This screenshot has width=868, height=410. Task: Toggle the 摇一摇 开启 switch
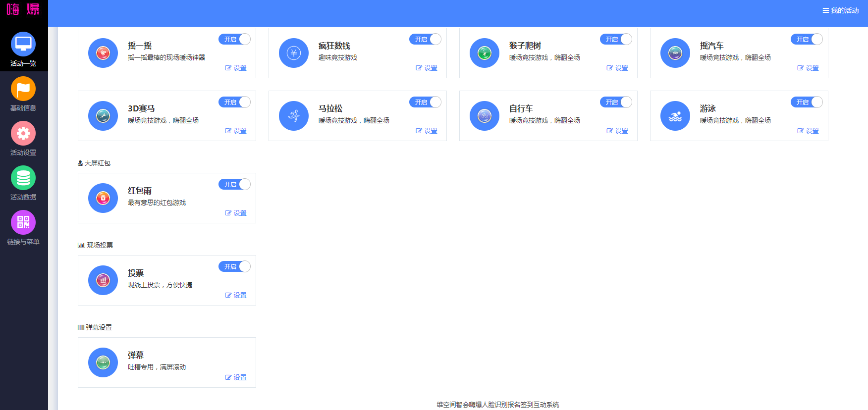(234, 39)
